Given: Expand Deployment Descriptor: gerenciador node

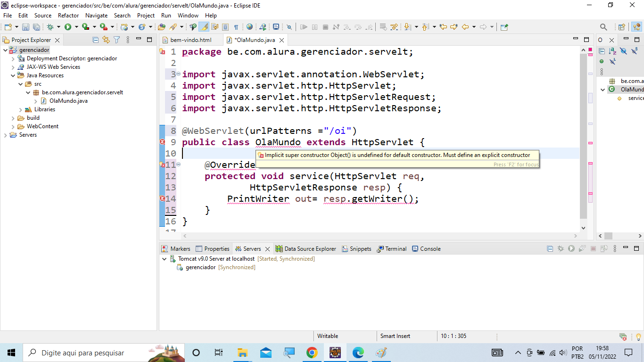Looking at the screenshot, I should [x=13, y=58].
